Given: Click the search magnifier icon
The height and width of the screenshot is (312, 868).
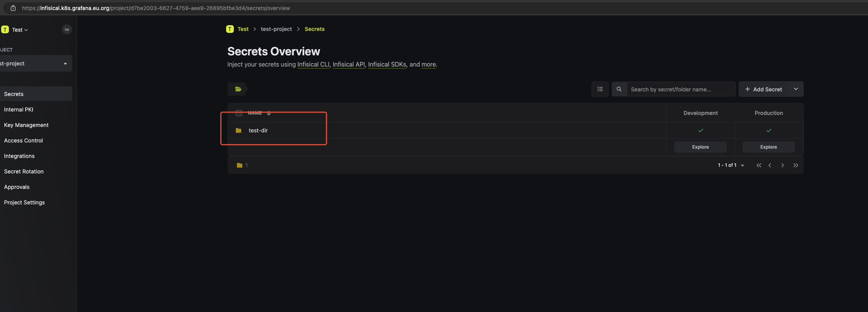Looking at the screenshot, I should [619, 89].
